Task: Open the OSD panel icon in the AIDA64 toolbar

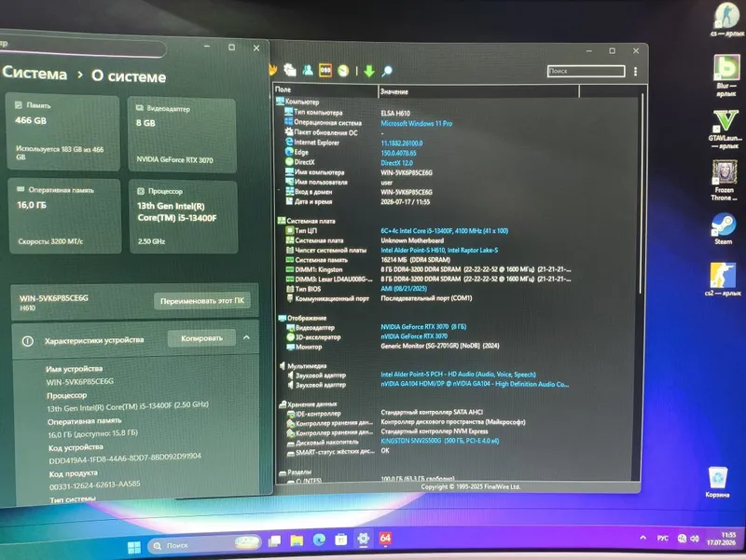Action: [325, 71]
